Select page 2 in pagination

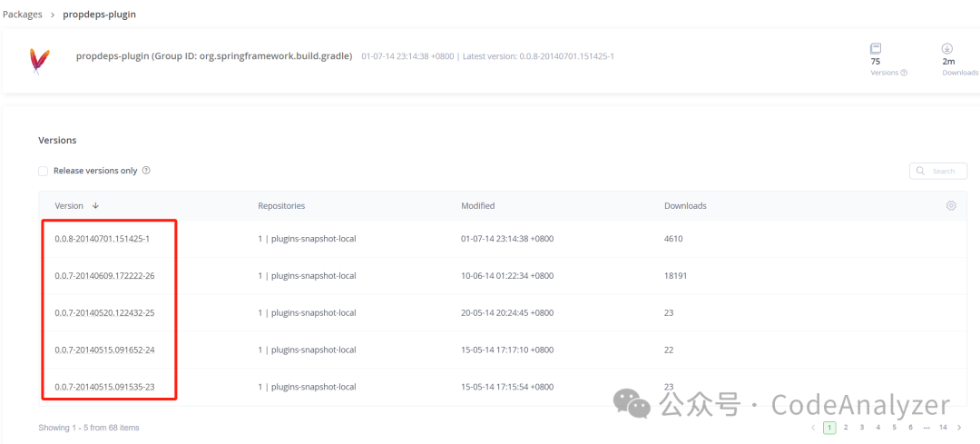846,428
